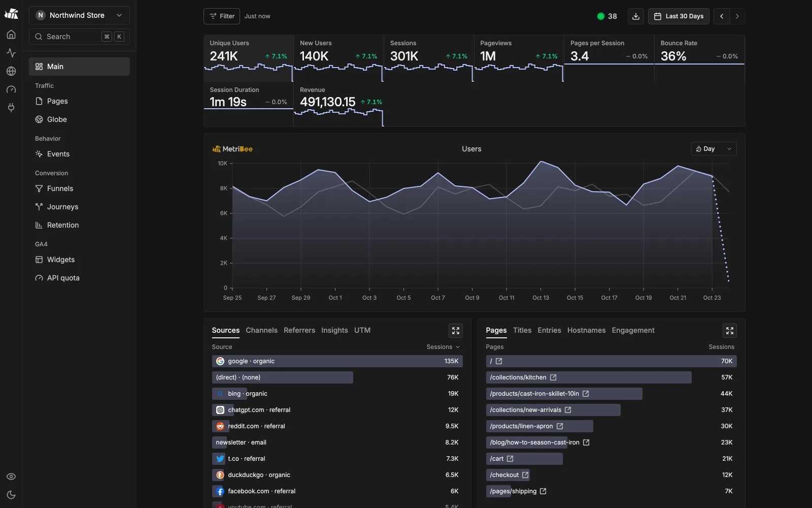Select the Bounce Rate metric card

[699, 58]
